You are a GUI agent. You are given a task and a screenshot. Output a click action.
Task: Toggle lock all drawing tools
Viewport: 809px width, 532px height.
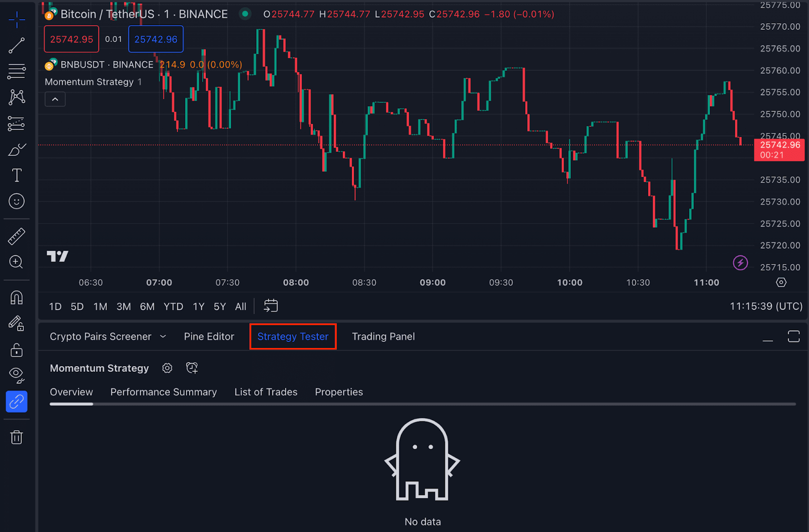[17, 349]
